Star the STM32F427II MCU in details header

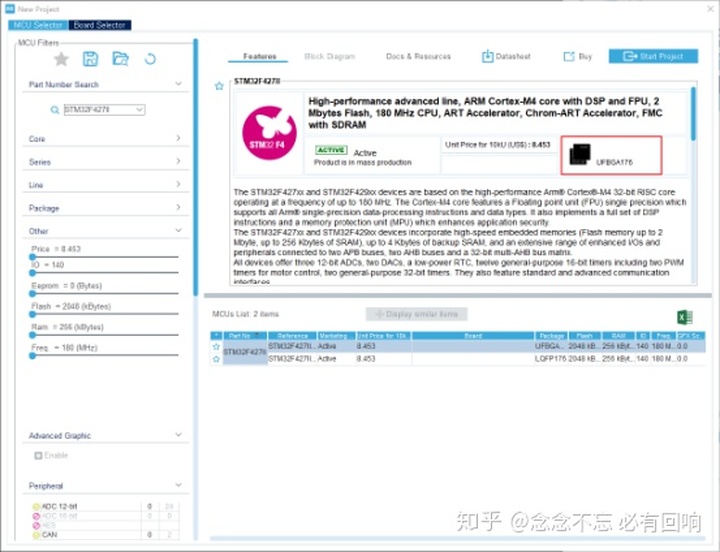pyautogui.click(x=219, y=86)
